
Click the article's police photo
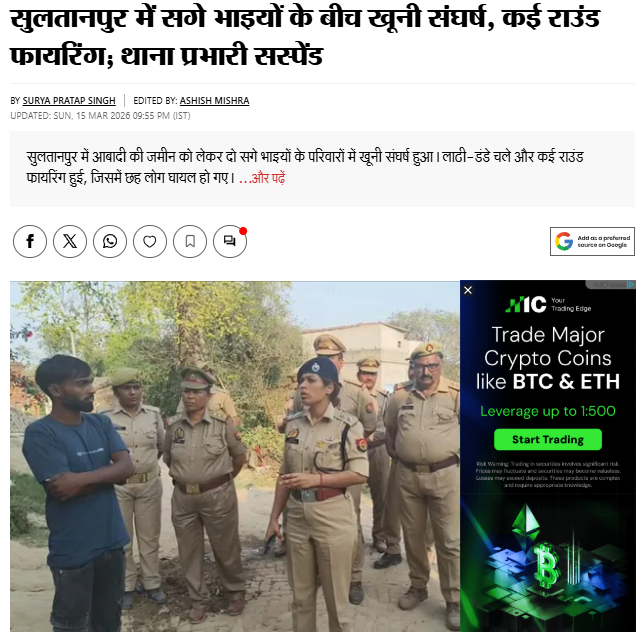pyautogui.click(x=235, y=456)
